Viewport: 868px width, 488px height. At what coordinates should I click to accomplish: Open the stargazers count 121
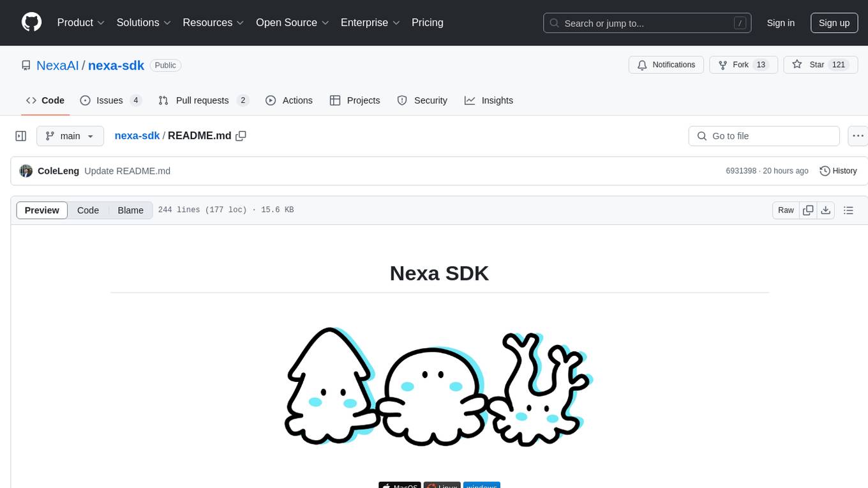click(839, 65)
